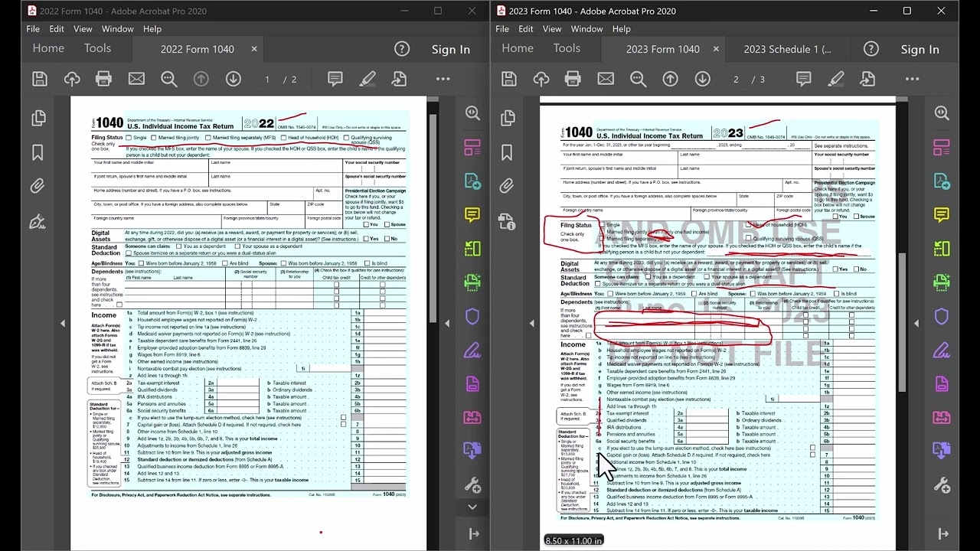
Task: Open View menu in 2023 window
Action: pos(552,28)
